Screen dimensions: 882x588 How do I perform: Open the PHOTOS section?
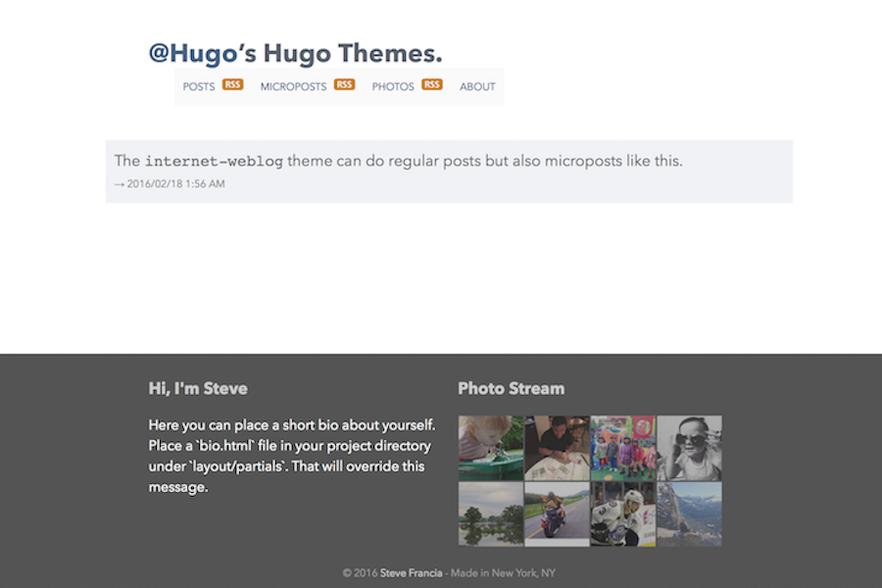click(392, 86)
